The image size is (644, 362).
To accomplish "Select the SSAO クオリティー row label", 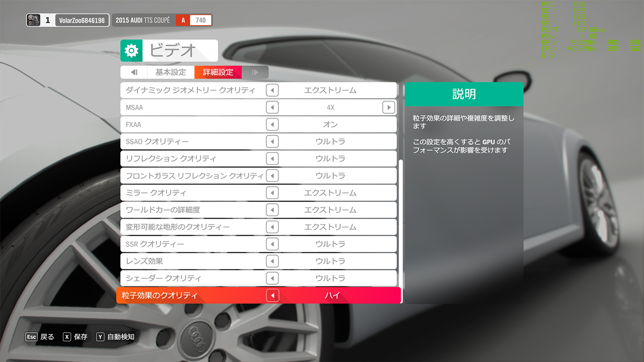I will 157,142.
